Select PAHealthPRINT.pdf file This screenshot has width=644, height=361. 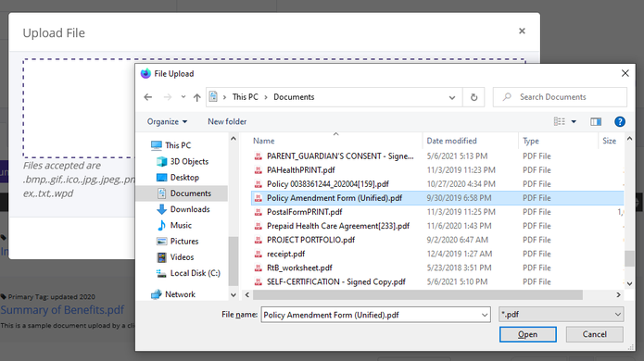click(x=300, y=170)
